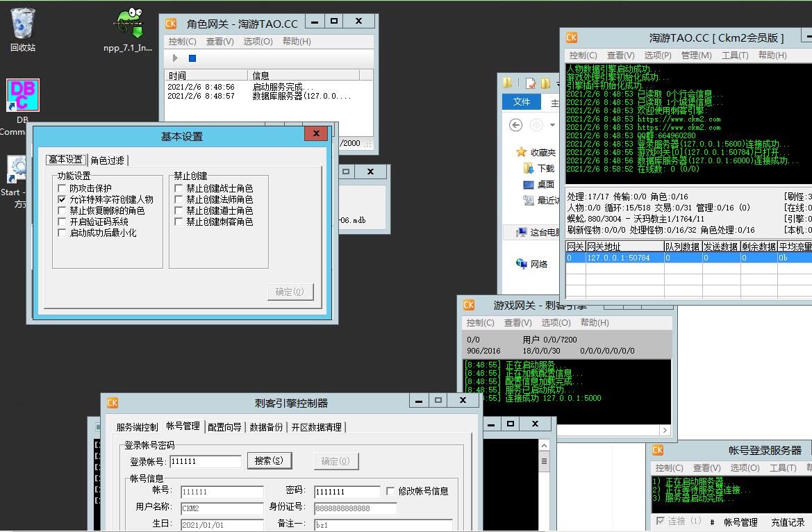
Task: Tick the 修改帐号信息 checkbox
Action: pyautogui.click(x=390, y=491)
